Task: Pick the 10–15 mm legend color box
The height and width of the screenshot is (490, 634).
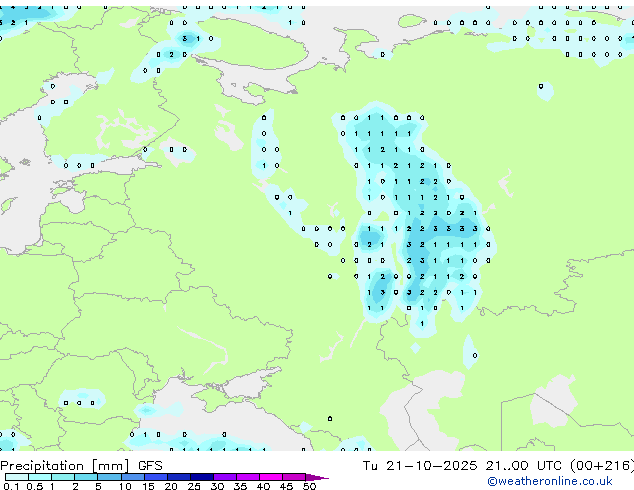Action: [132, 477]
